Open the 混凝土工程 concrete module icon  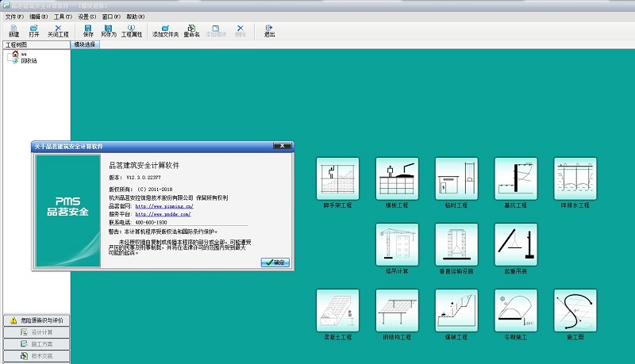click(x=337, y=310)
